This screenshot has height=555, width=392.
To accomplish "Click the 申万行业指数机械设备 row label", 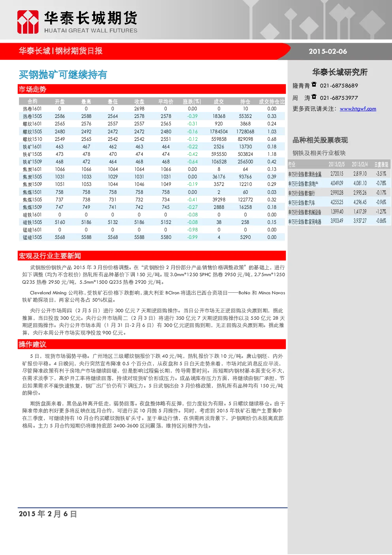I will coord(305,212).
